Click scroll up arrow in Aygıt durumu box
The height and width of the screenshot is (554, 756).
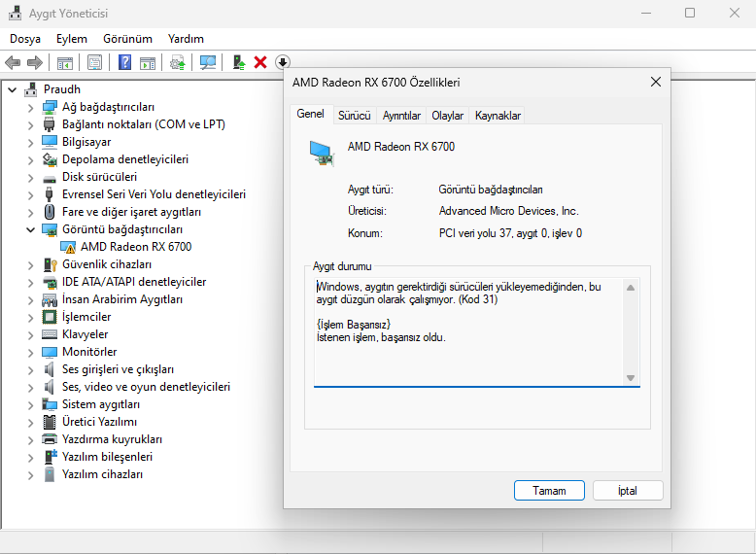631,288
